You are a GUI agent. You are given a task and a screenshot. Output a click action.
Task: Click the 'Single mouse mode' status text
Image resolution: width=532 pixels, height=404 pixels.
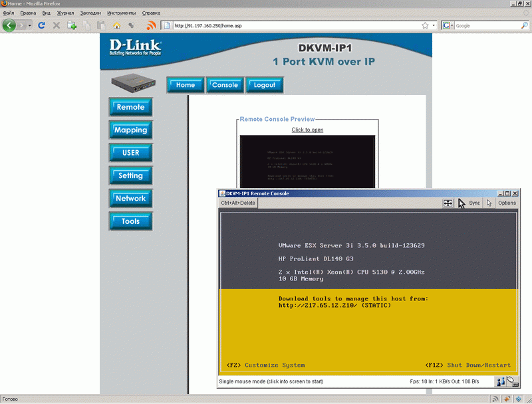[x=271, y=381]
